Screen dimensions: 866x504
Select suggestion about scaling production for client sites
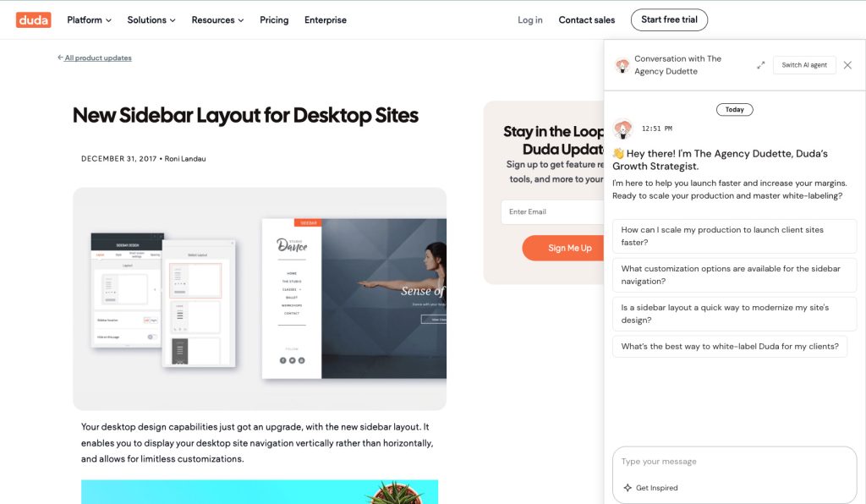point(734,236)
